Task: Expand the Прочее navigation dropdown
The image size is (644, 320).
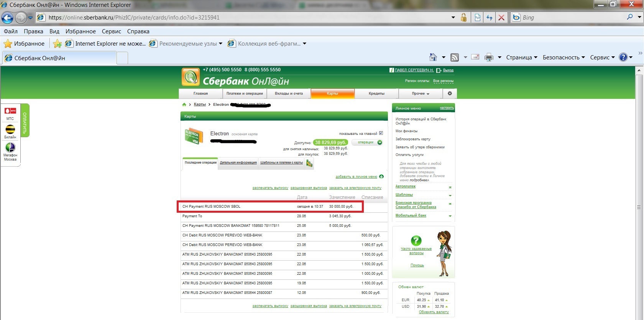Action: 421,94
